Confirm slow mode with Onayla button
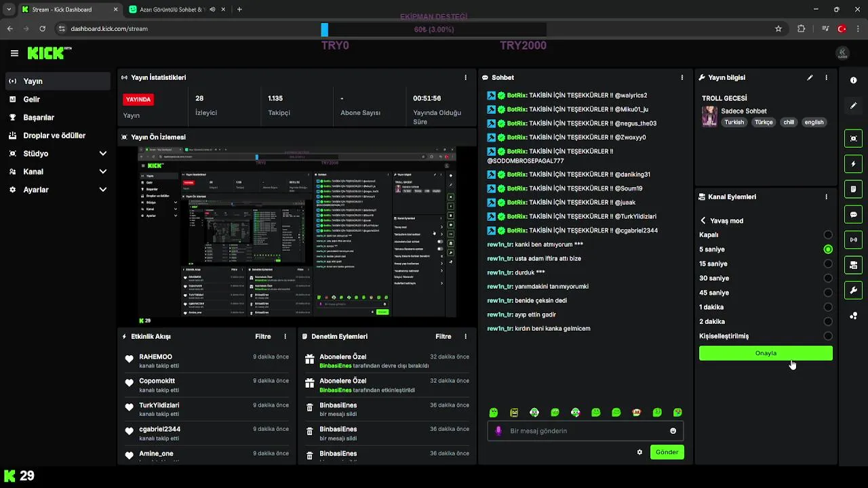 766,353
